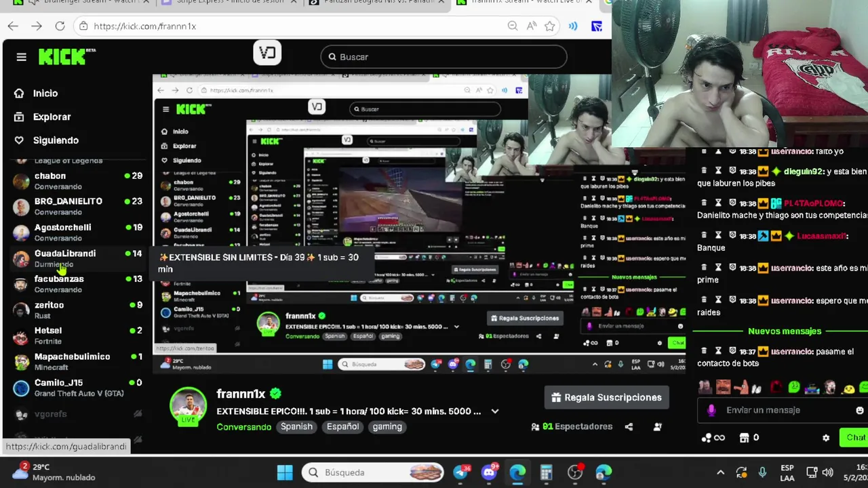868x488 pixels.
Task: Click the Buscar search field
Action: pyautogui.click(x=443, y=57)
